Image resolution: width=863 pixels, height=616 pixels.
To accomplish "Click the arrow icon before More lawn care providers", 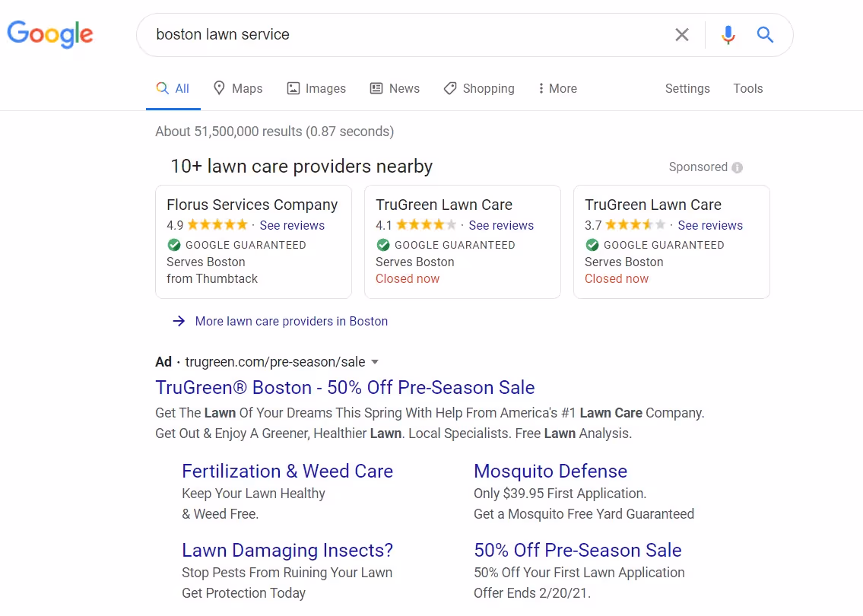I will [x=179, y=321].
